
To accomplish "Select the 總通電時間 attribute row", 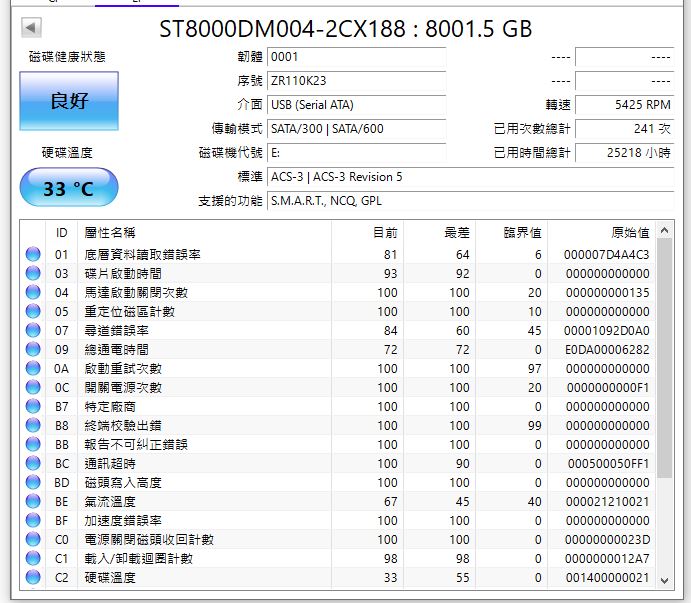I will pos(338,349).
